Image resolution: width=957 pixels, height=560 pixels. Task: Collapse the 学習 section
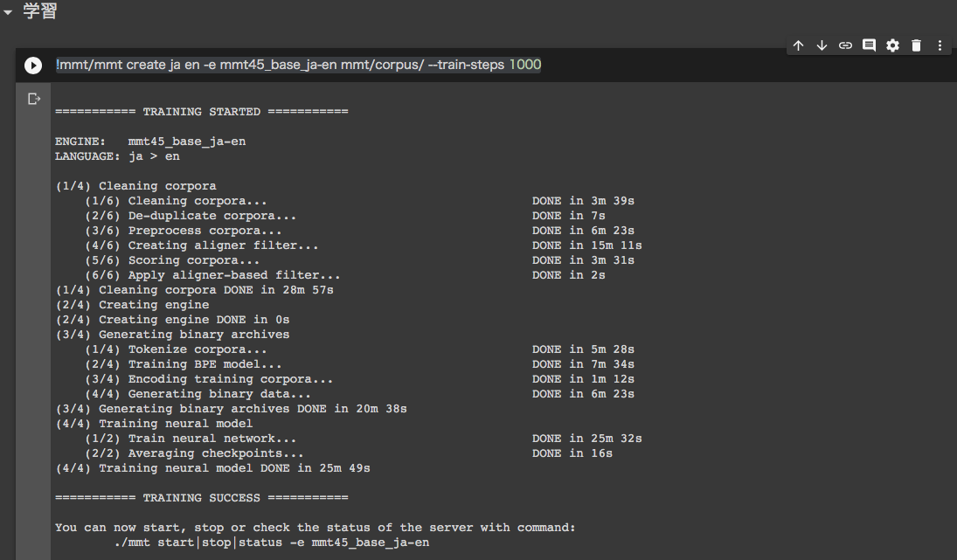tap(8, 11)
